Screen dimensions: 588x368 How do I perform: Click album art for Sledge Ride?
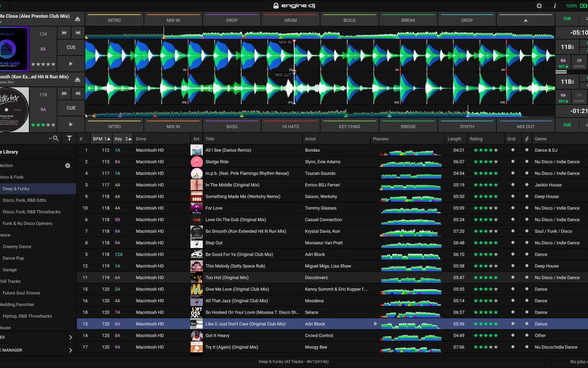pyautogui.click(x=196, y=161)
